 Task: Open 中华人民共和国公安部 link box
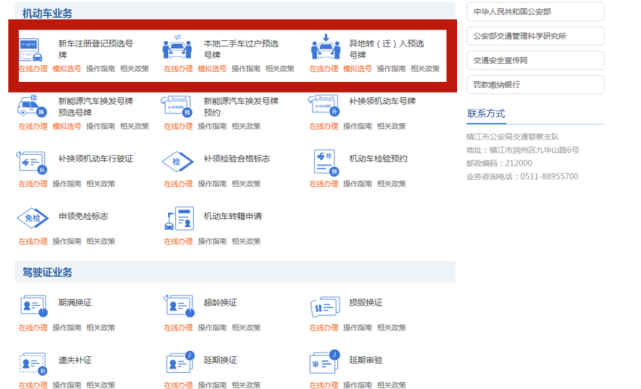[535, 11]
